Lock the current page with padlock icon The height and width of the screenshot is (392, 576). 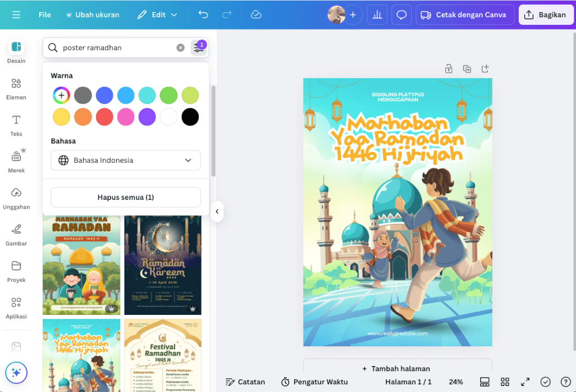(448, 68)
